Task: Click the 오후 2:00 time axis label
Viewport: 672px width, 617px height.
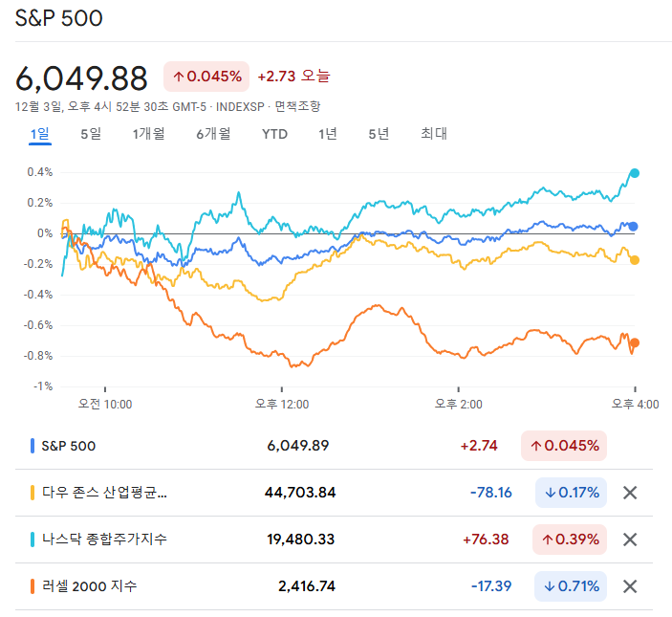Action: point(458,404)
